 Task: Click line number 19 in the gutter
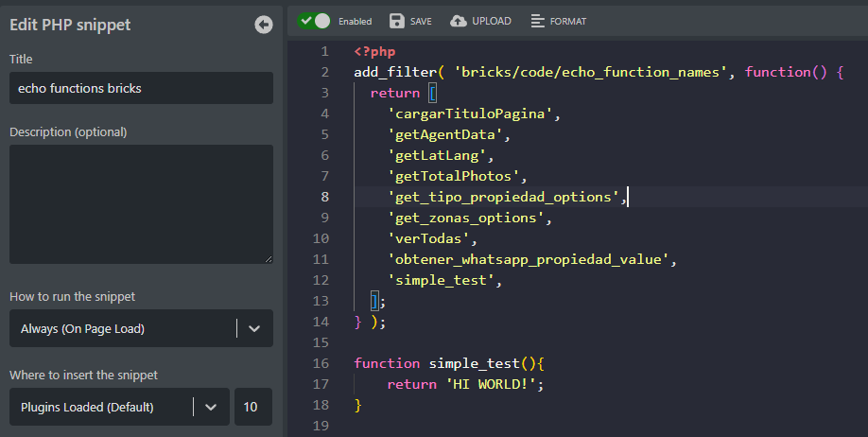321,426
